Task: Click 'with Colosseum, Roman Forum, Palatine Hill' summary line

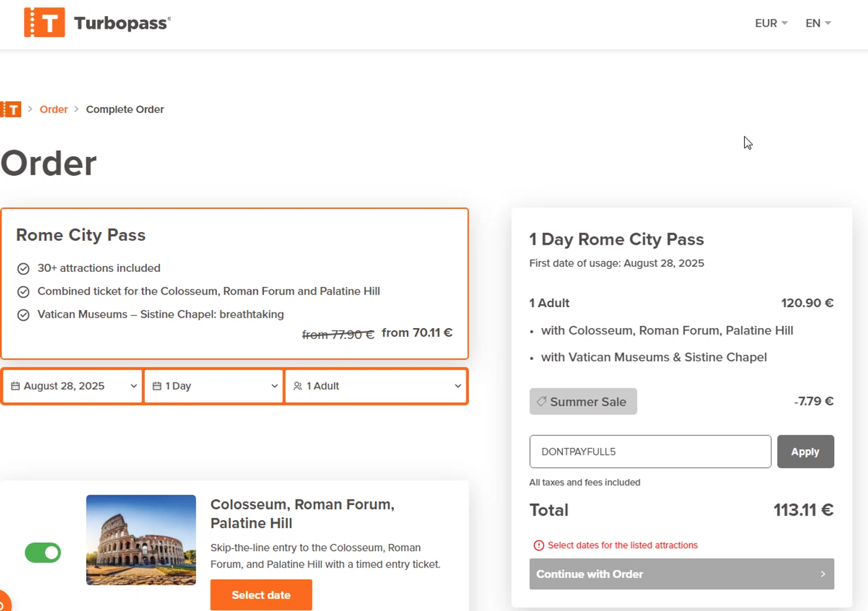Action: 667,330
